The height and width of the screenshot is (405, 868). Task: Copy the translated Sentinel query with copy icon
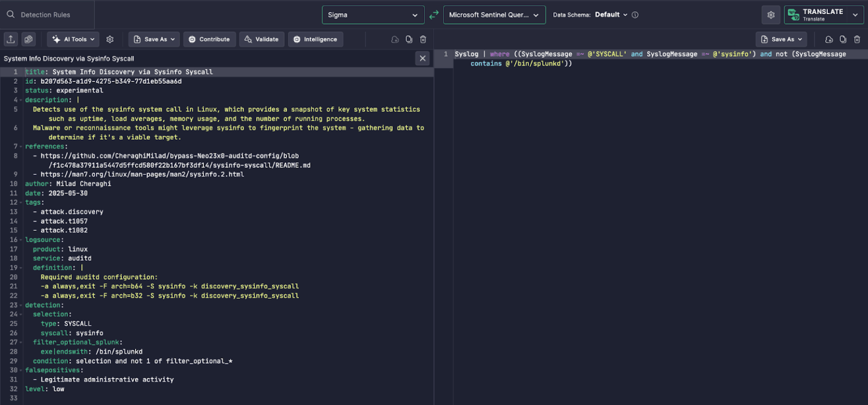coord(843,39)
